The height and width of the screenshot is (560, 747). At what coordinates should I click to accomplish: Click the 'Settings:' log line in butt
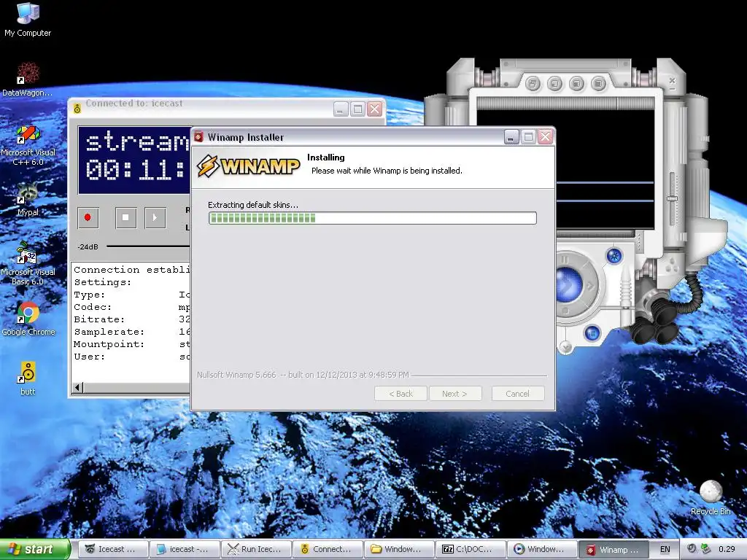[102, 282]
